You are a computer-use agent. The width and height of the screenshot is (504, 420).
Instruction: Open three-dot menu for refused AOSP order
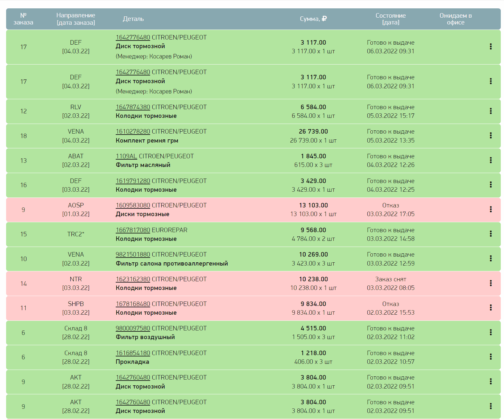491,209
